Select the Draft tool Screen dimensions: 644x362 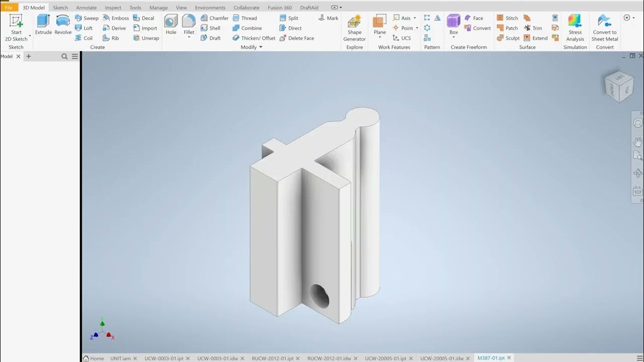(x=210, y=38)
